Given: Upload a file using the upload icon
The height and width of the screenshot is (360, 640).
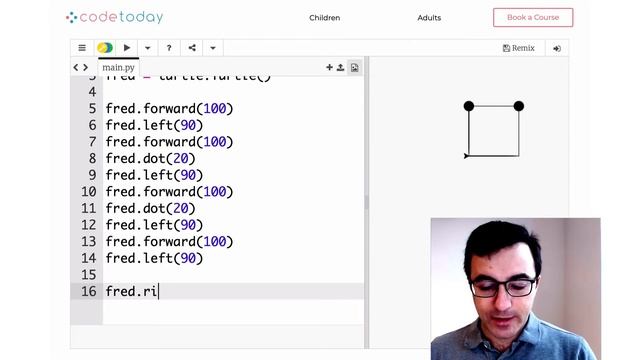Looking at the screenshot, I should pos(340,67).
